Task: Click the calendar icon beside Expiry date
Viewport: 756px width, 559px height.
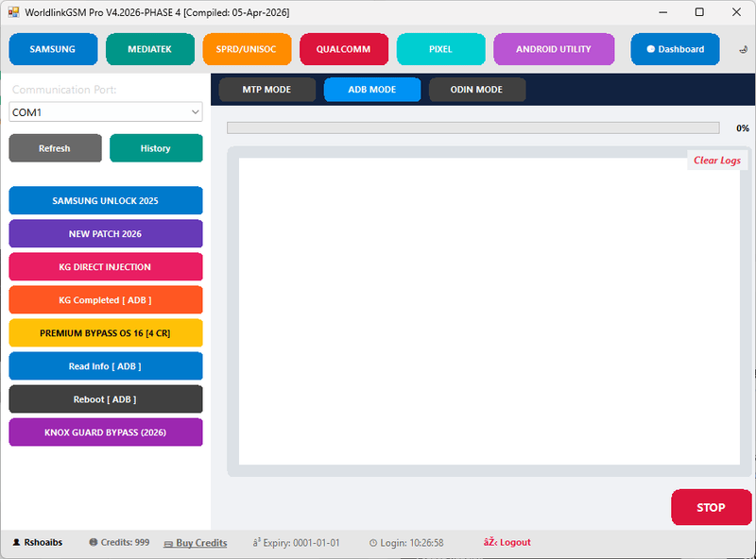Action: pos(257,543)
